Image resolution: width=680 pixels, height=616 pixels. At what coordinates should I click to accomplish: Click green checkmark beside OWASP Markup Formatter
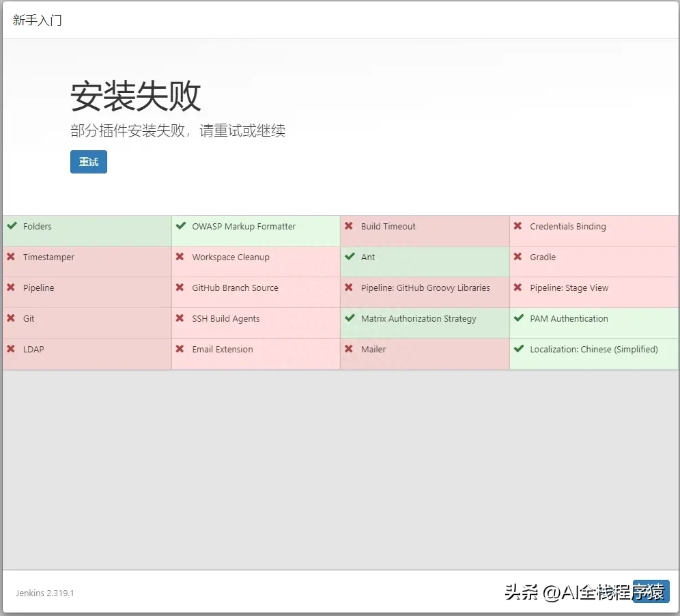[180, 226]
